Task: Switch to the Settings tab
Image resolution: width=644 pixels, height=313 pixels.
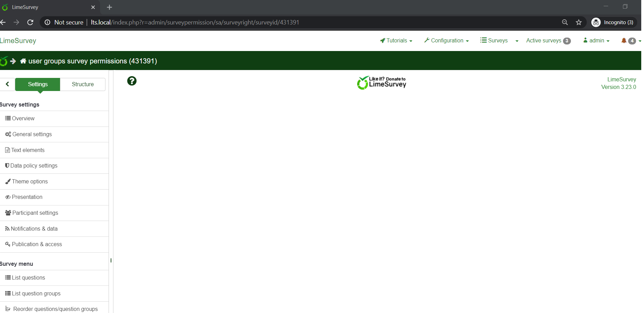Action: tap(38, 84)
